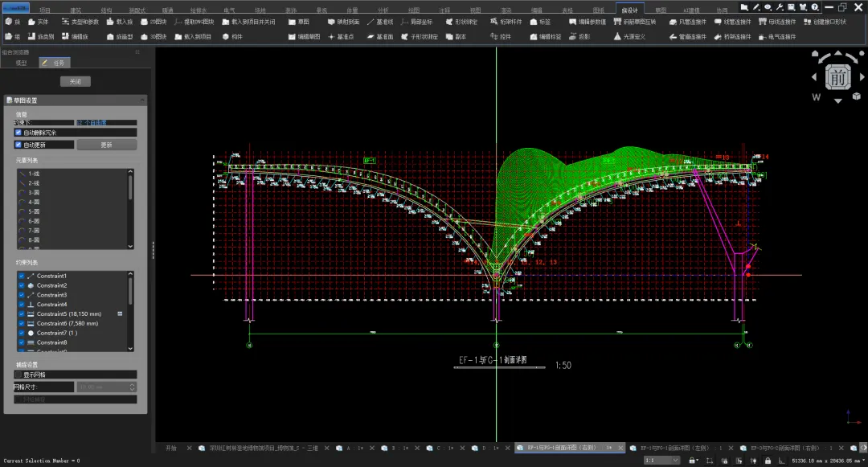Click 提取DWG图块 tool
Viewport: 868px width, 467px height.
194,22
